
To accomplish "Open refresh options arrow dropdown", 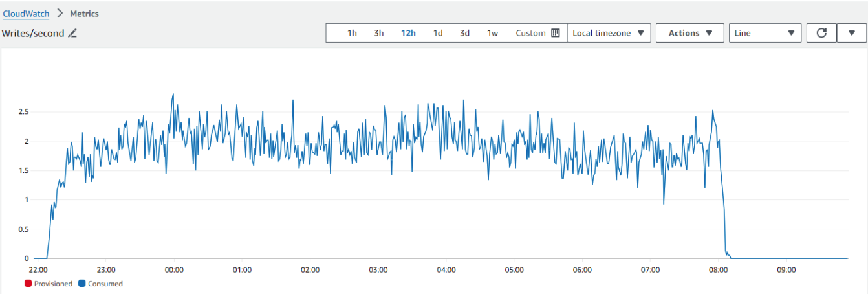I will pos(851,33).
